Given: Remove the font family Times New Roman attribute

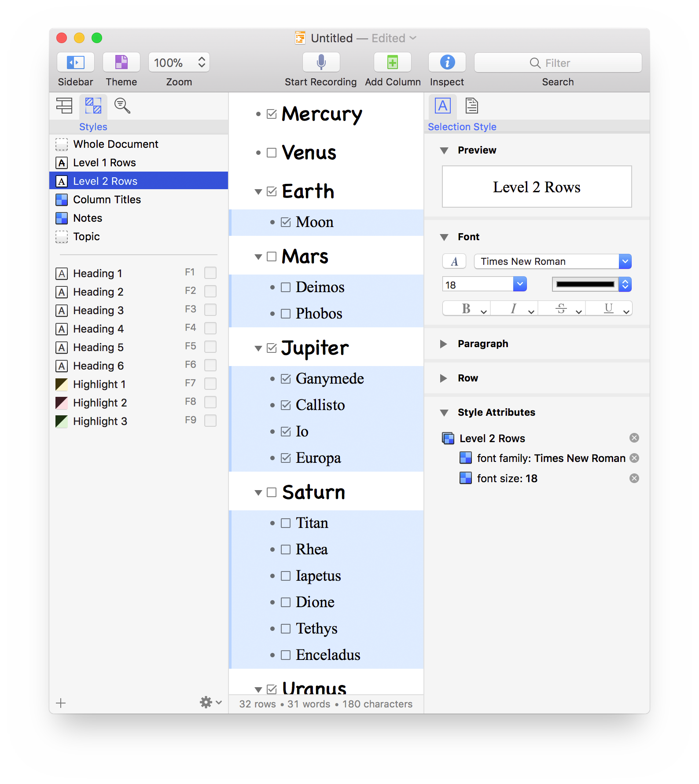Looking at the screenshot, I should (634, 458).
